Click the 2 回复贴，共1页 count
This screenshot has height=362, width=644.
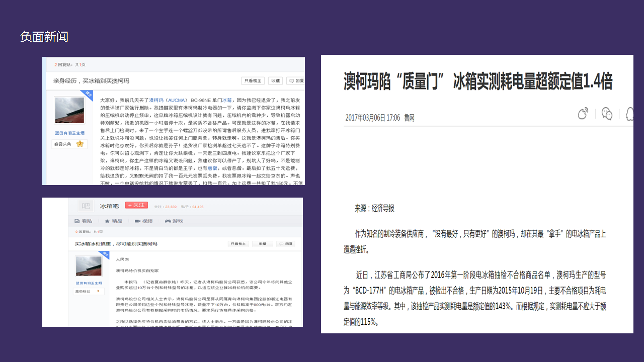(70, 64)
